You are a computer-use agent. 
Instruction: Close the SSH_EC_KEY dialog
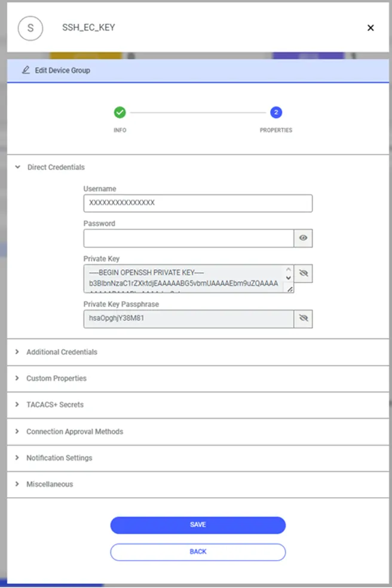click(370, 28)
